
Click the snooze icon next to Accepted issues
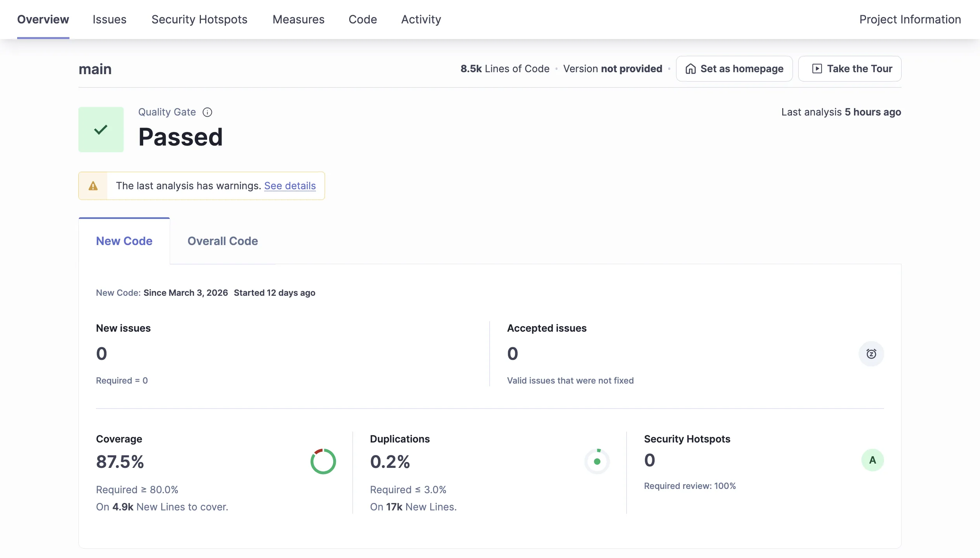click(872, 354)
